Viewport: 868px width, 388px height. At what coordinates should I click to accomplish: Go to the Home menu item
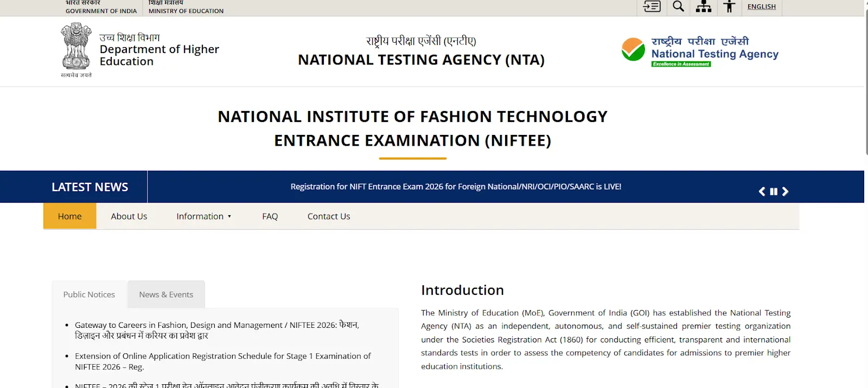(x=70, y=216)
